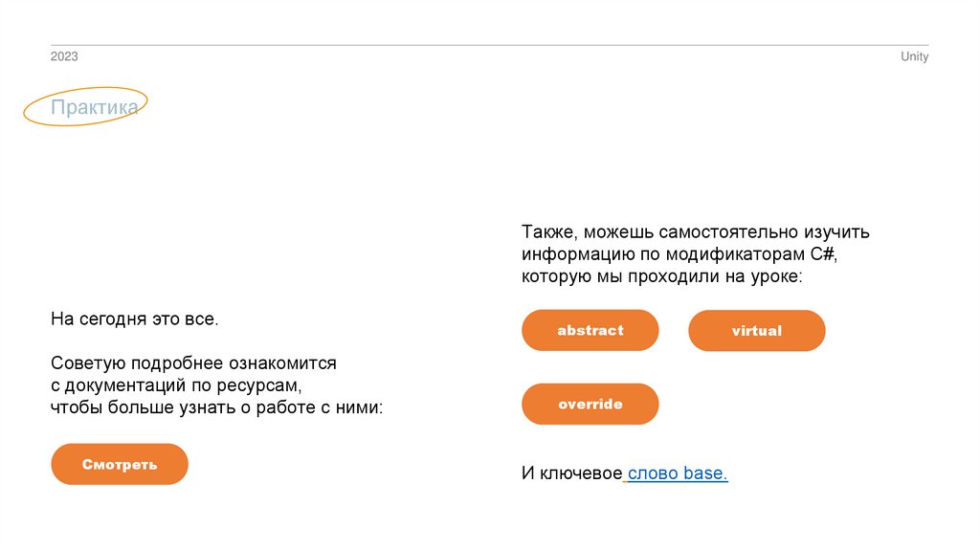Viewport: 980px width, 549px height.
Task: Click the Unity label in header
Action: (914, 56)
